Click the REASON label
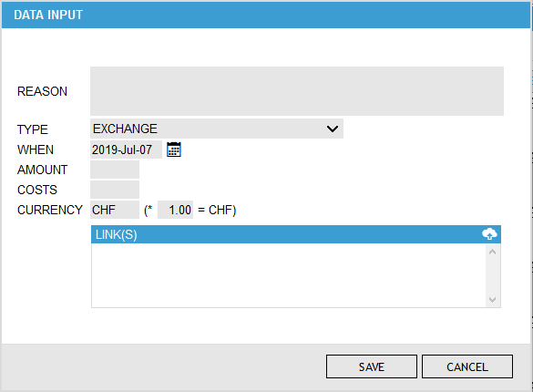This screenshot has height=392, width=533. pos(42,91)
